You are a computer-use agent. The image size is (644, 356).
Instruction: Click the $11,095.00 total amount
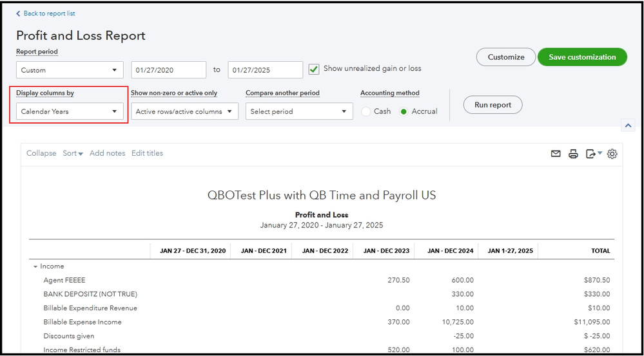(592, 322)
